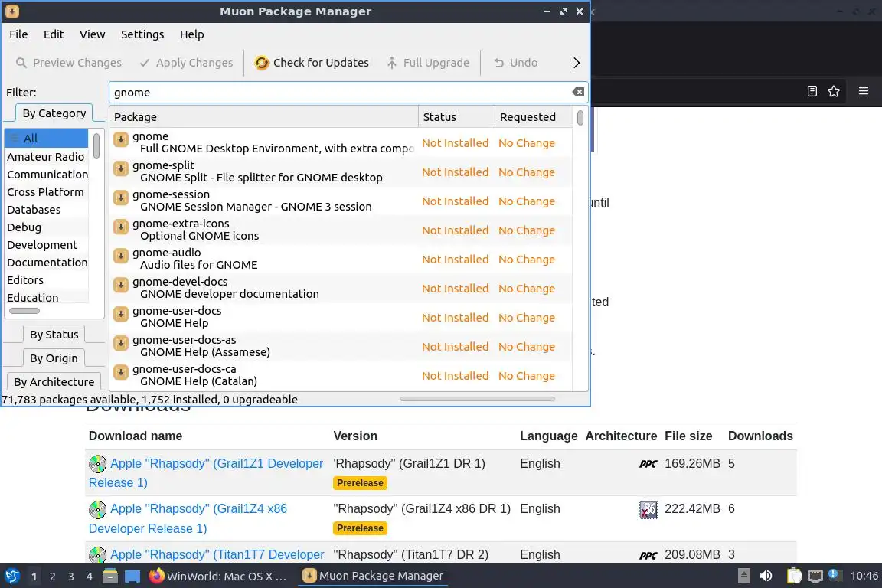The image size is (882, 588).
Task: Select the Cross Platform category
Action: pos(46,192)
